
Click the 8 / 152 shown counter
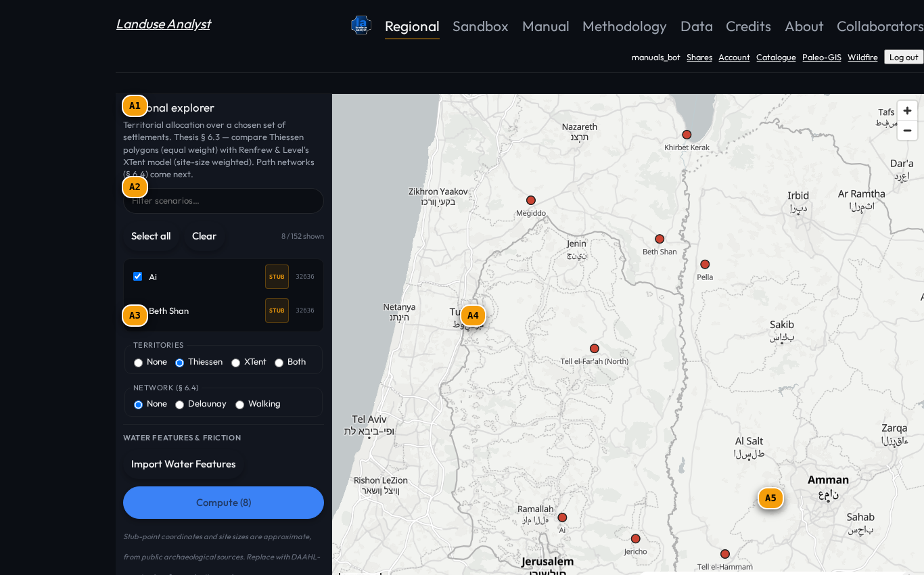302,236
